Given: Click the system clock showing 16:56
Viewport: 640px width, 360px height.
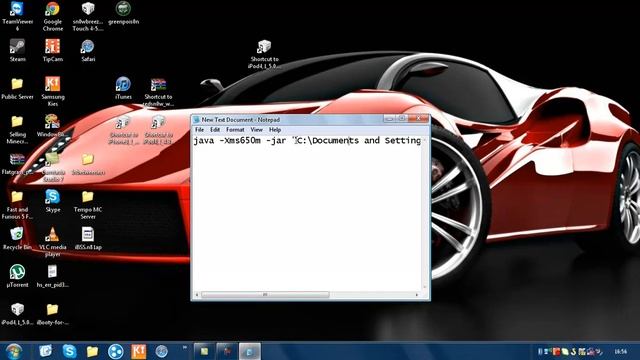Looking at the screenshot, I should point(620,351).
